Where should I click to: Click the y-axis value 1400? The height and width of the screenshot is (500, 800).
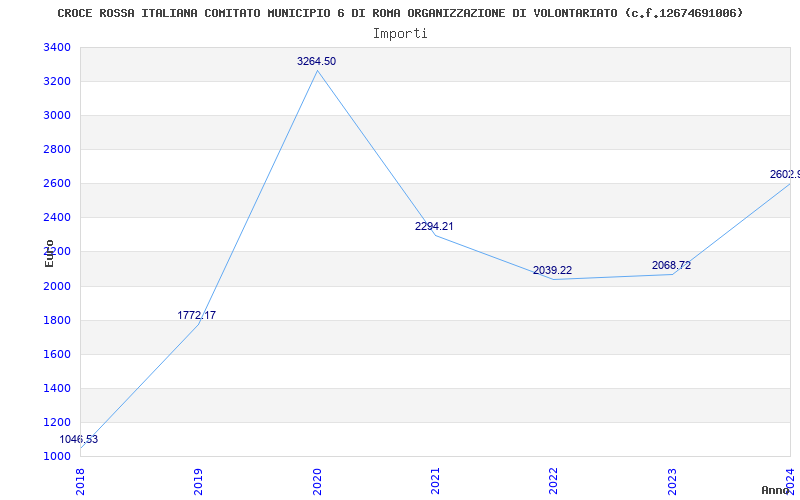pos(57,388)
